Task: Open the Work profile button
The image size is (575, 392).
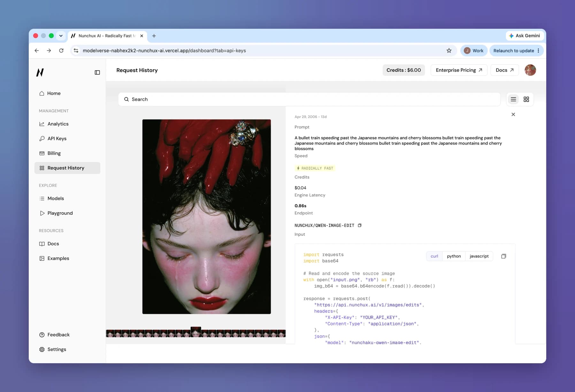Action: 474,51
